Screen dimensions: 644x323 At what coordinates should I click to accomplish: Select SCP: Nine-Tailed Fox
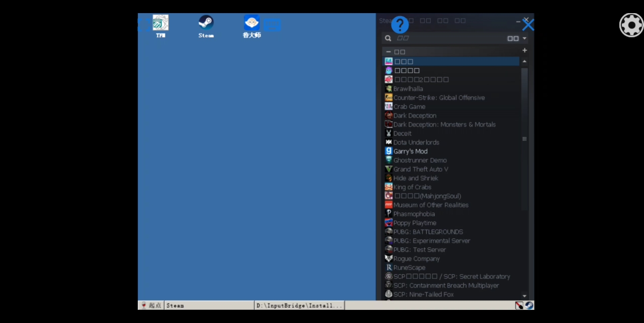pos(451,294)
